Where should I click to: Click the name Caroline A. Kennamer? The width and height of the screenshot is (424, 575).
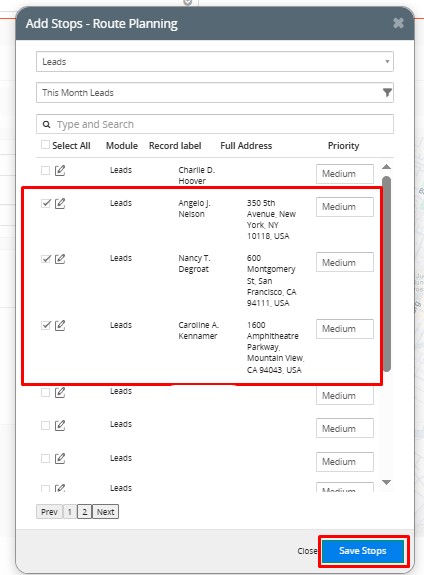coord(198,330)
